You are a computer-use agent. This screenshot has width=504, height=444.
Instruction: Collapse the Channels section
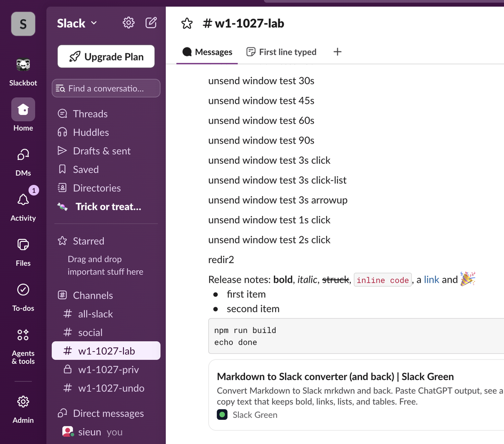coord(93,295)
